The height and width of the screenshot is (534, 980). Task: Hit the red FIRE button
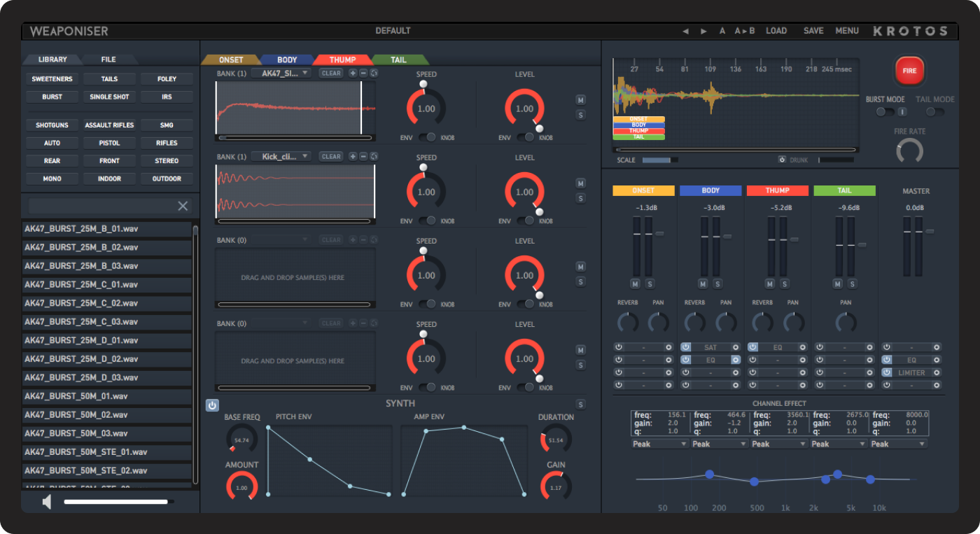910,71
